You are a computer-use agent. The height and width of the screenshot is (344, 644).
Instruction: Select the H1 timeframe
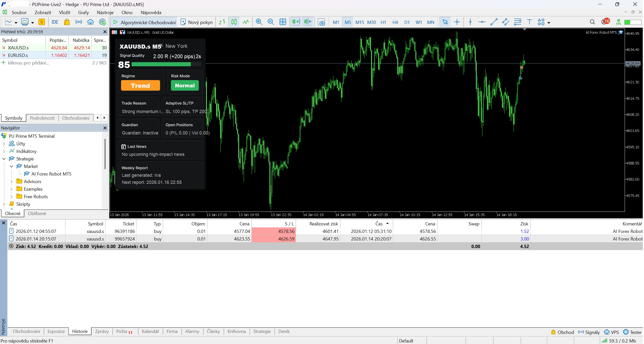click(383, 22)
